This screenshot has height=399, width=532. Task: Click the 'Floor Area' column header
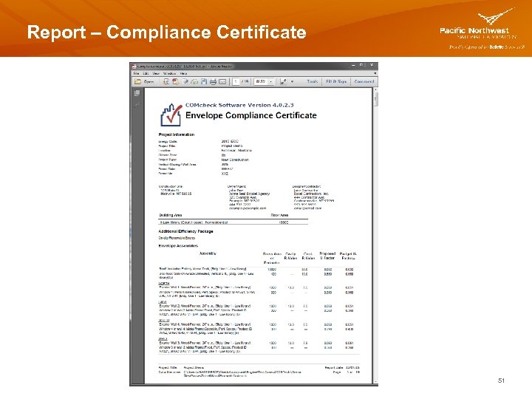point(279,215)
